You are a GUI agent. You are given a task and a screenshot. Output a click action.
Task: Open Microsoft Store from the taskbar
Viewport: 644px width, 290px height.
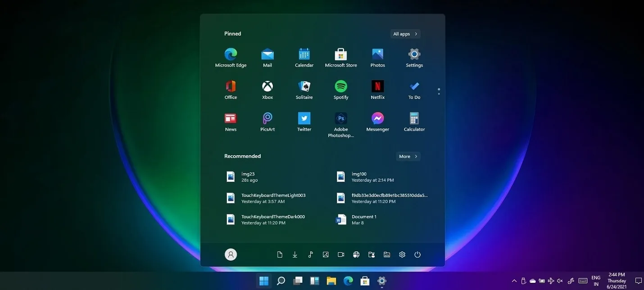click(x=365, y=281)
